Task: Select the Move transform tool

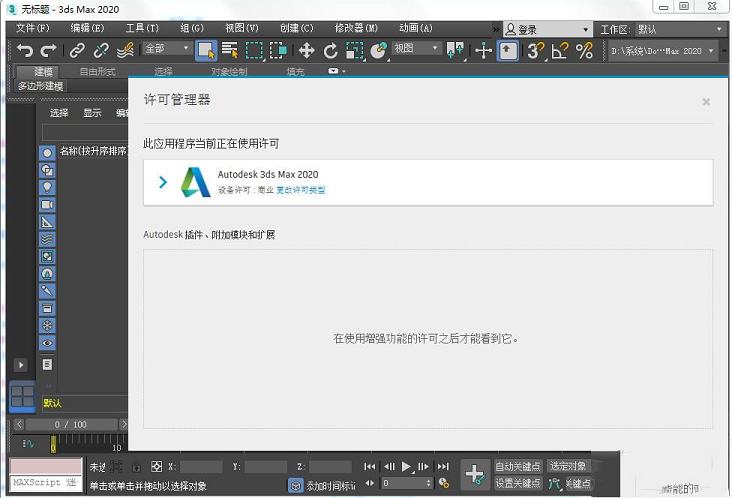Action: tap(306, 50)
